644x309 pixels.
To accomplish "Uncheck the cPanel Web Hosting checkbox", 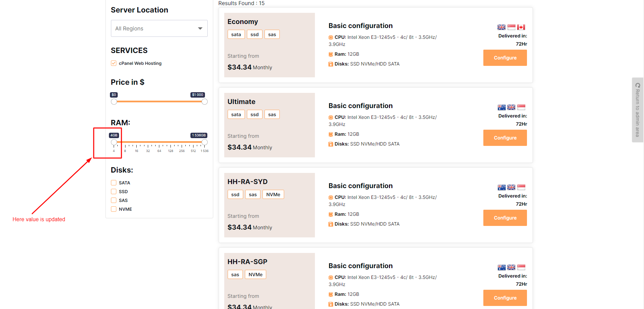I will coord(114,63).
